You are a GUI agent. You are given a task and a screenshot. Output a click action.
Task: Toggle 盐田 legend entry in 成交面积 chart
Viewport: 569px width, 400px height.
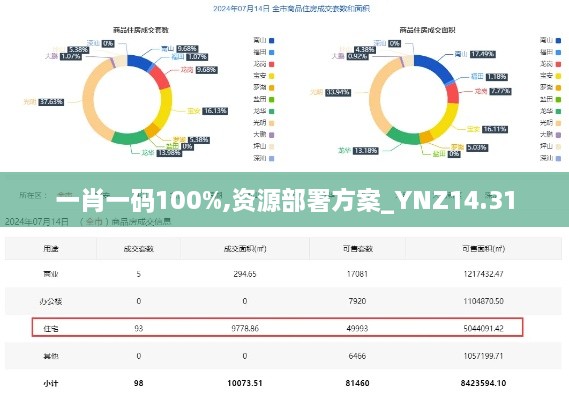coord(550,99)
